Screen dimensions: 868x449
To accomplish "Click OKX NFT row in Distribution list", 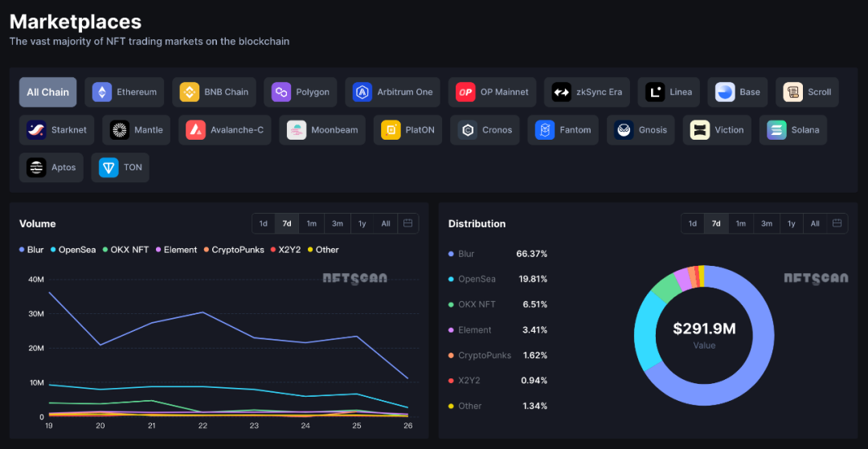I will tap(497, 304).
